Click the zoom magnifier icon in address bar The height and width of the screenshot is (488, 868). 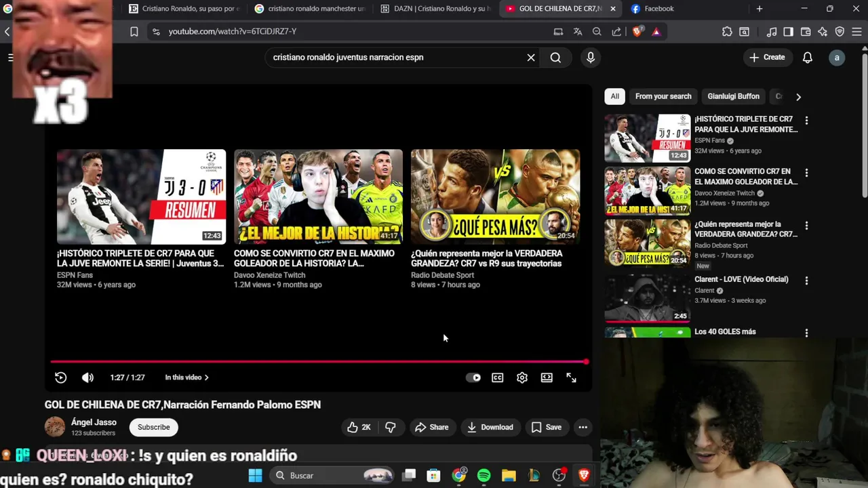(597, 31)
